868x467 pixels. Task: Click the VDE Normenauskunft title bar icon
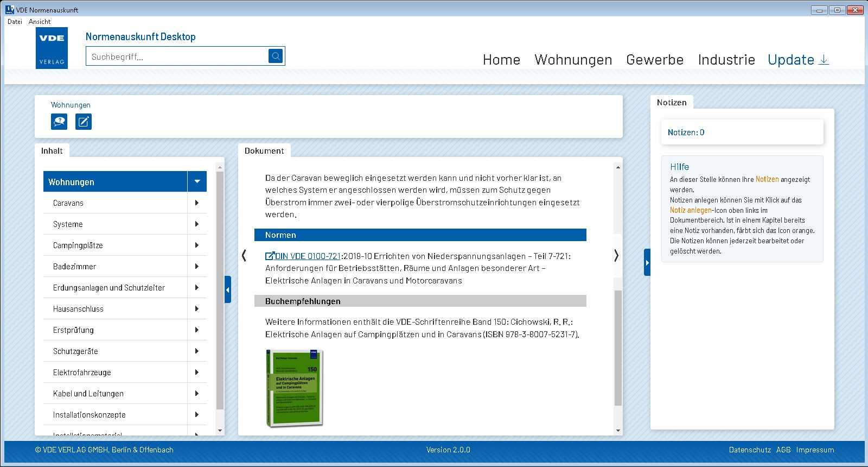pyautogui.click(x=10, y=9)
